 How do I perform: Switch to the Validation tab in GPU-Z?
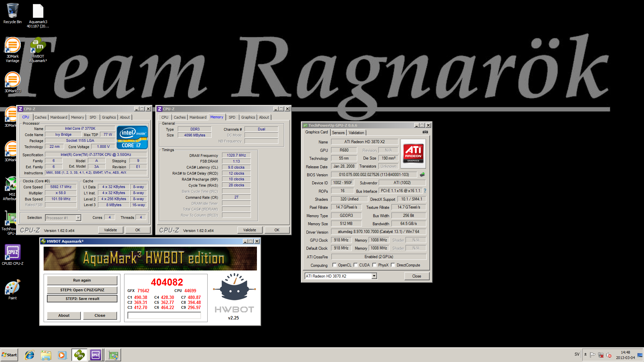point(356,133)
